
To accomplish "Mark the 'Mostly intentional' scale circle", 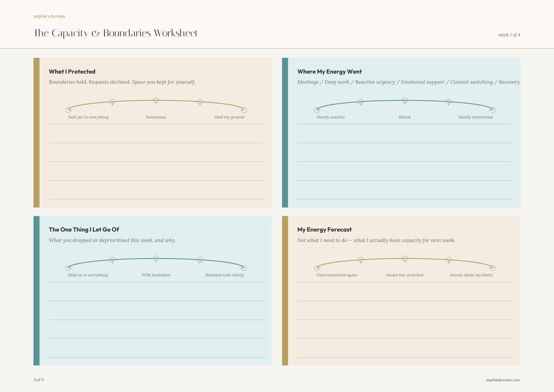I will click(x=492, y=110).
